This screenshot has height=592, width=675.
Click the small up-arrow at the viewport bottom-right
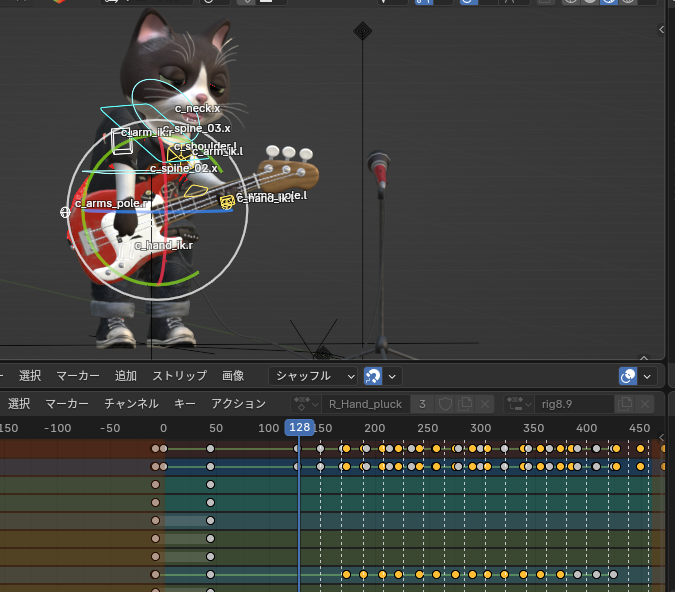644,357
